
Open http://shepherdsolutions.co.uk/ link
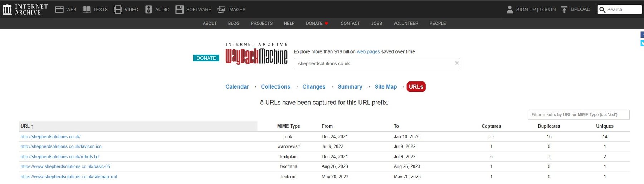click(x=51, y=136)
